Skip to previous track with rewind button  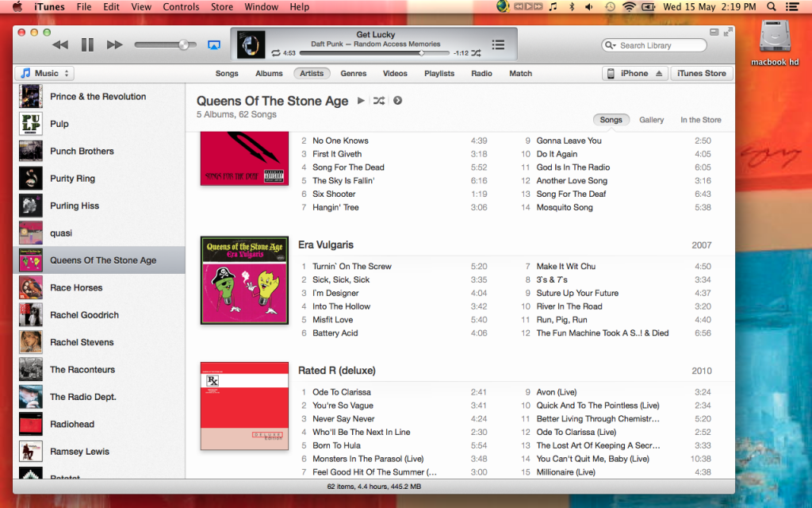pos(60,45)
